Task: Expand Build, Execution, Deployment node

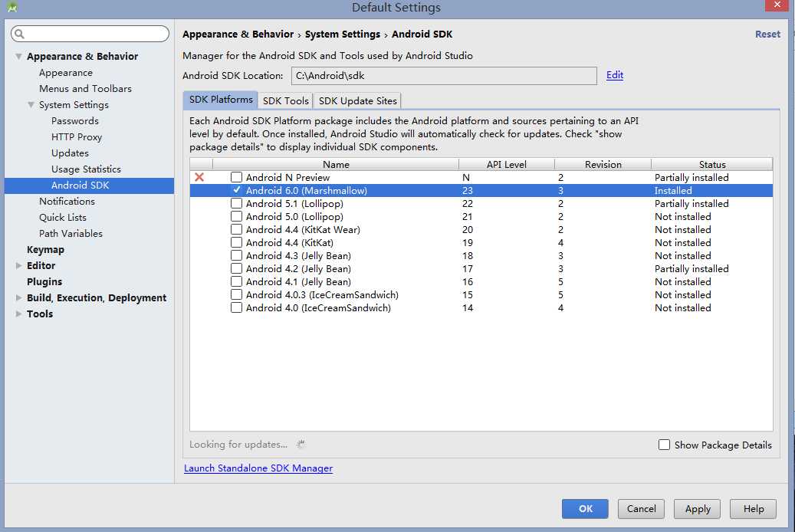Action: click(18, 297)
